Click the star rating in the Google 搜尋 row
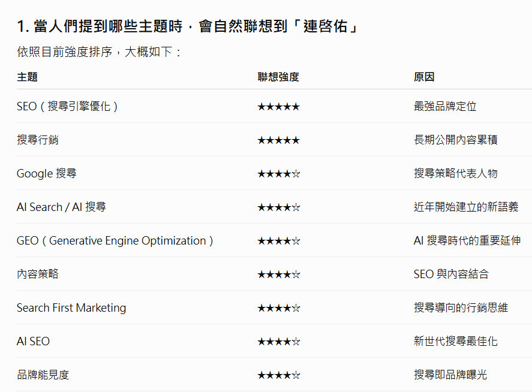Screen dimensions: 532x392 (278, 174)
